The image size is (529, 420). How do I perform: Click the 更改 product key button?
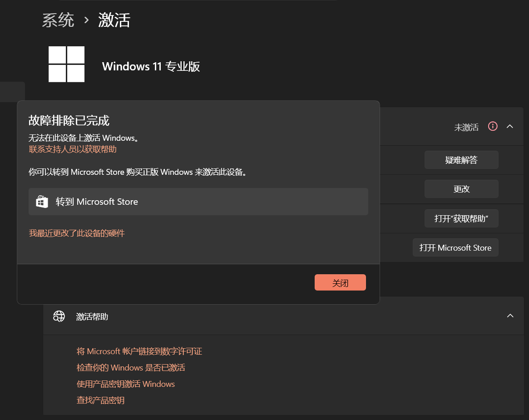pos(461,189)
